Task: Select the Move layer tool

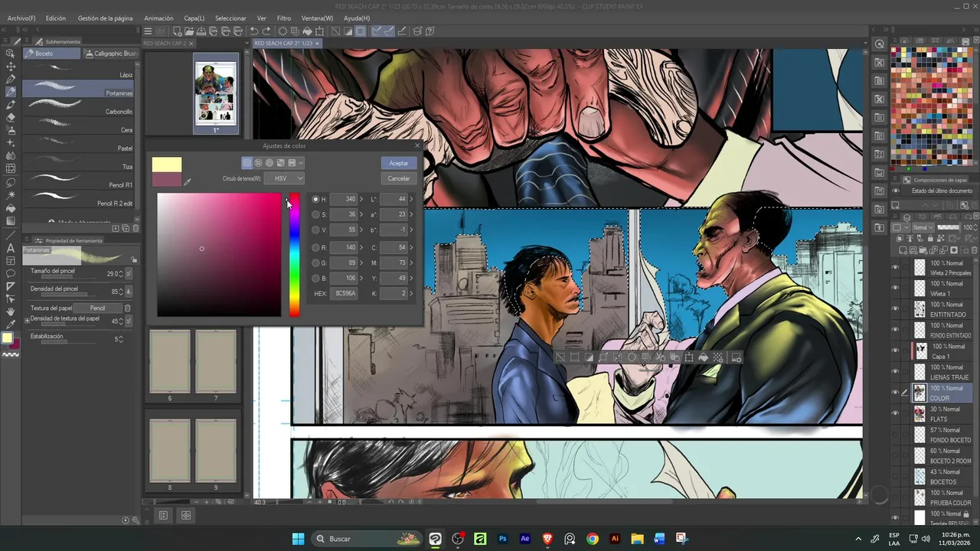Action: point(11,67)
